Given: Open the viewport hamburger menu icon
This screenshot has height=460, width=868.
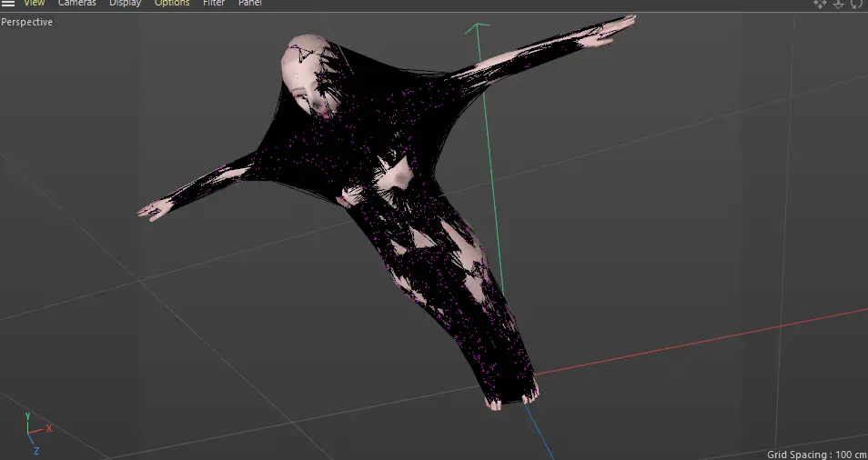Looking at the screenshot, I should point(7,4).
